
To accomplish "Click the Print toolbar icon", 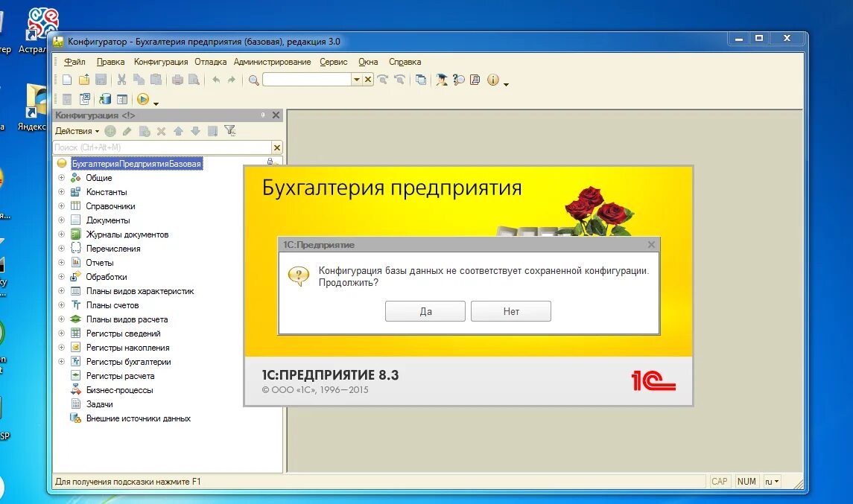I will pyautogui.click(x=177, y=80).
